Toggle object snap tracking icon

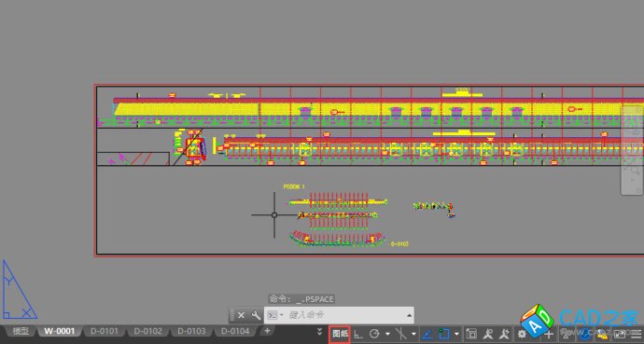(x=427, y=334)
